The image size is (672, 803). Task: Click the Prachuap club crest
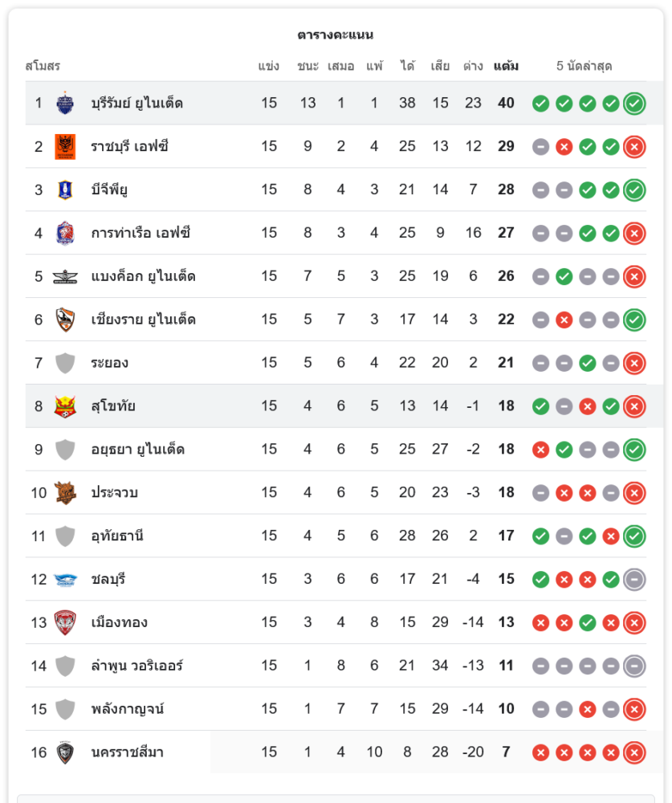click(x=65, y=492)
